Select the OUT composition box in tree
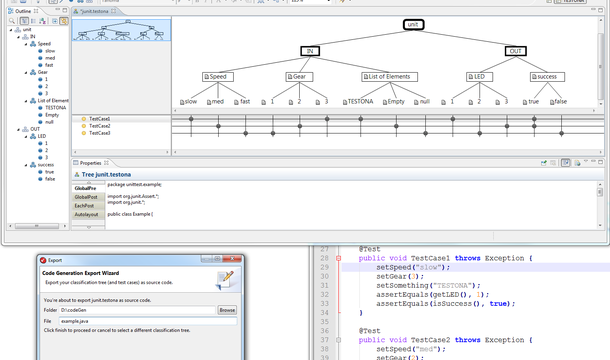 point(515,51)
